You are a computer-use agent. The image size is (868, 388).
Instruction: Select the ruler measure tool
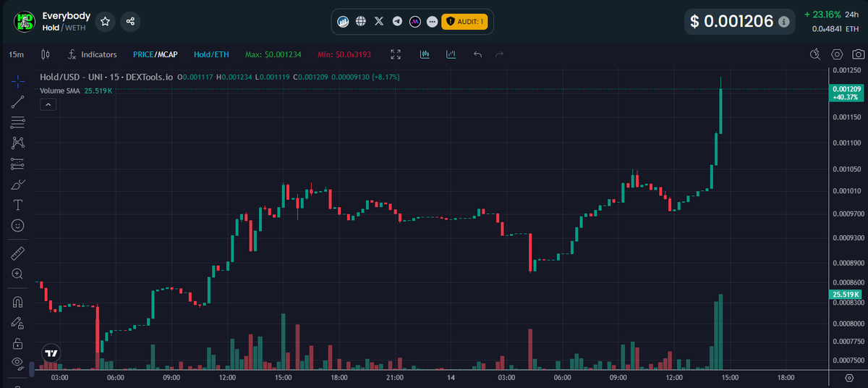pos(18,253)
